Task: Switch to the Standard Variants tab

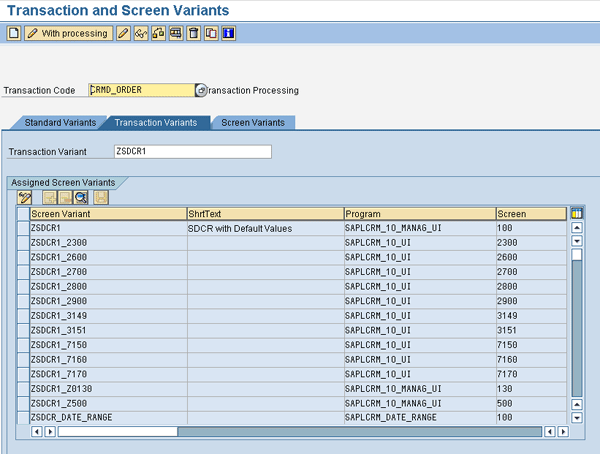Action: pyautogui.click(x=58, y=122)
